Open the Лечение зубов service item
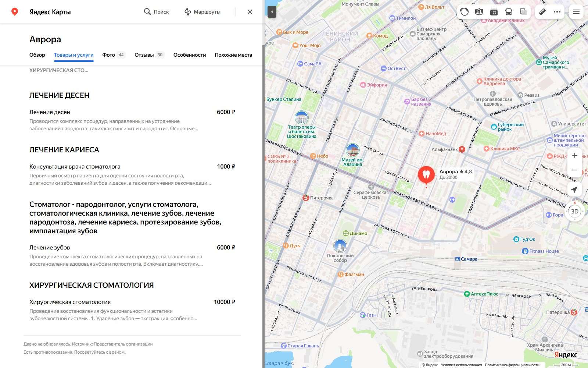 132,255
